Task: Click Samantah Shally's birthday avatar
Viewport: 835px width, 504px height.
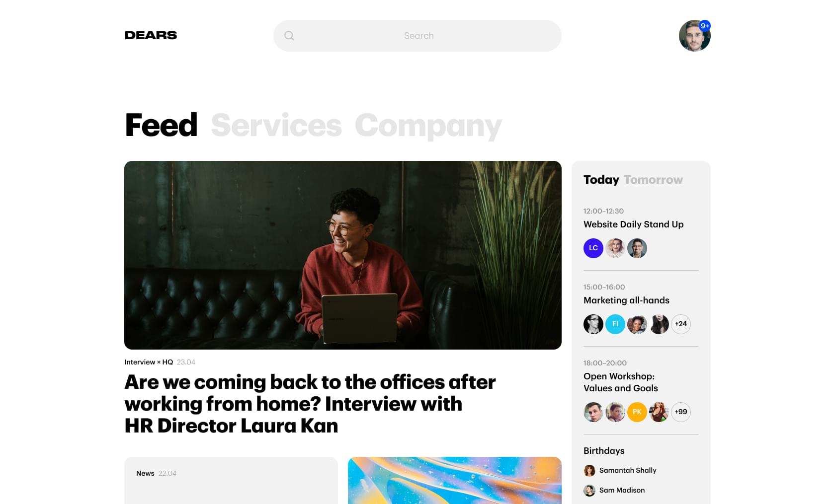Action: click(589, 471)
